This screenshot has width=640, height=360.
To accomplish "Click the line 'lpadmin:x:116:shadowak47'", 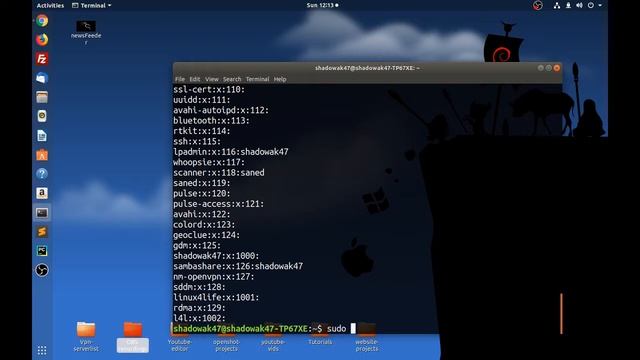I will [231, 152].
